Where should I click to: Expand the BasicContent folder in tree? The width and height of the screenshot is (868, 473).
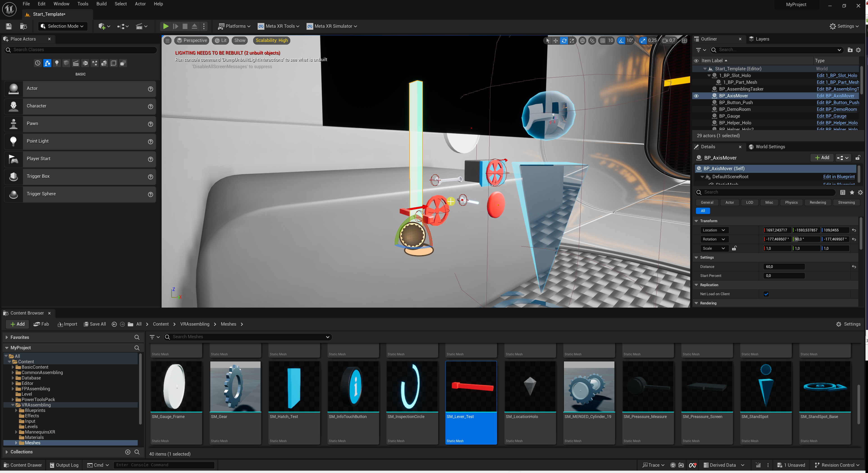click(13, 367)
